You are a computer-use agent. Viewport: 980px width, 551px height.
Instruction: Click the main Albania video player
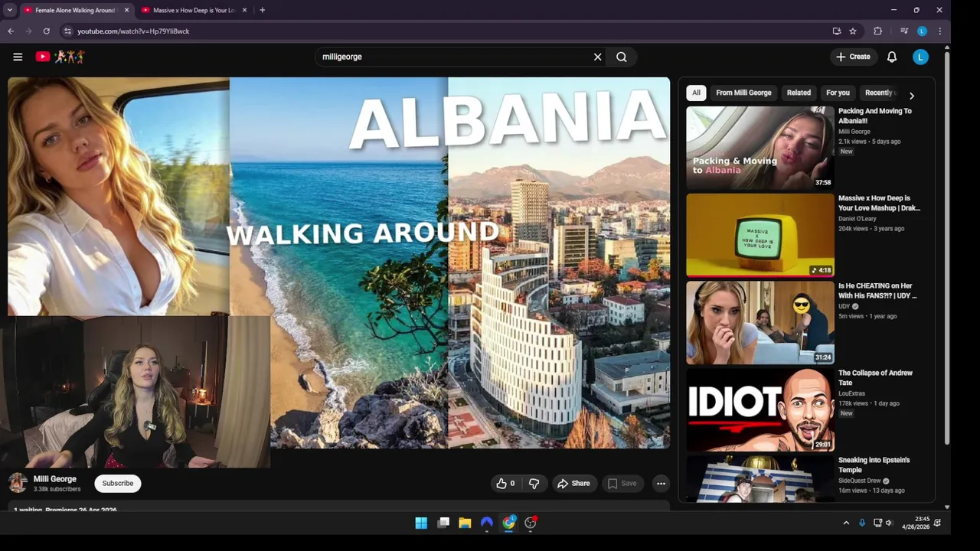coord(338,262)
